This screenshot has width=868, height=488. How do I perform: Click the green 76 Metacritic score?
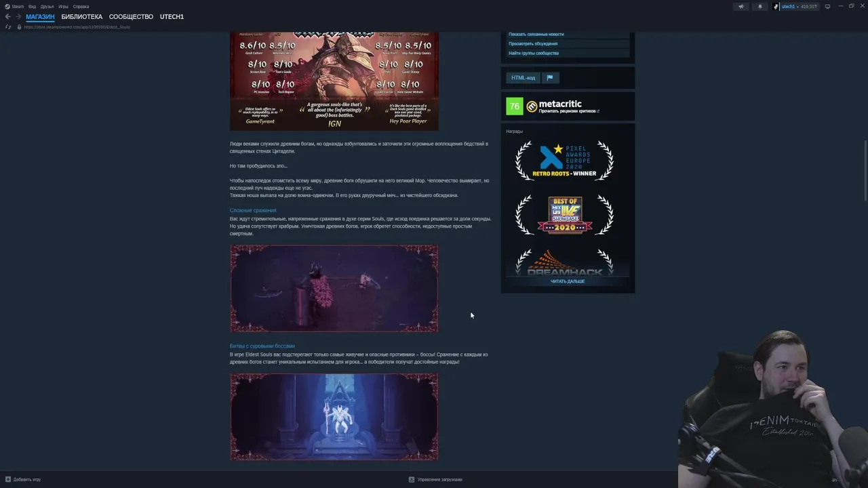(x=515, y=106)
